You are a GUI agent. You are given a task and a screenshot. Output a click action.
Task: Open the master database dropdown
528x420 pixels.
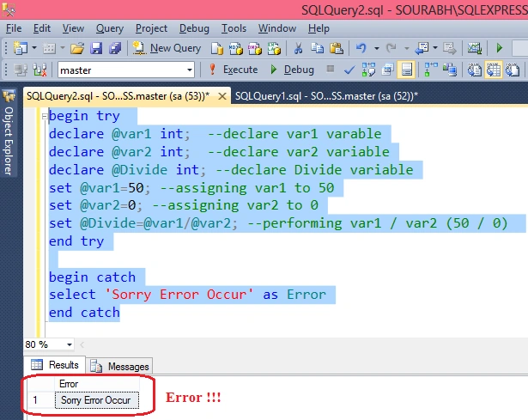[126, 70]
